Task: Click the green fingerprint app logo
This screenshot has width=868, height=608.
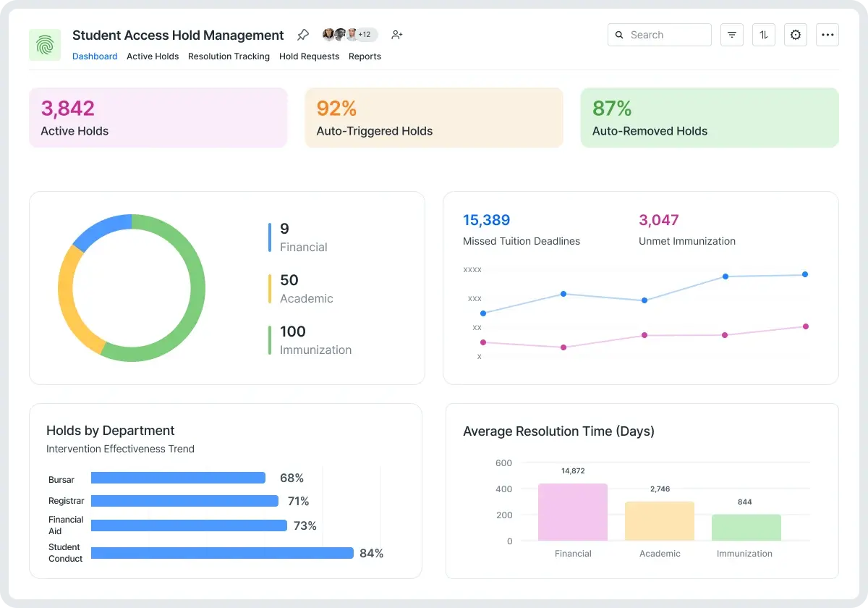Action: [45, 45]
